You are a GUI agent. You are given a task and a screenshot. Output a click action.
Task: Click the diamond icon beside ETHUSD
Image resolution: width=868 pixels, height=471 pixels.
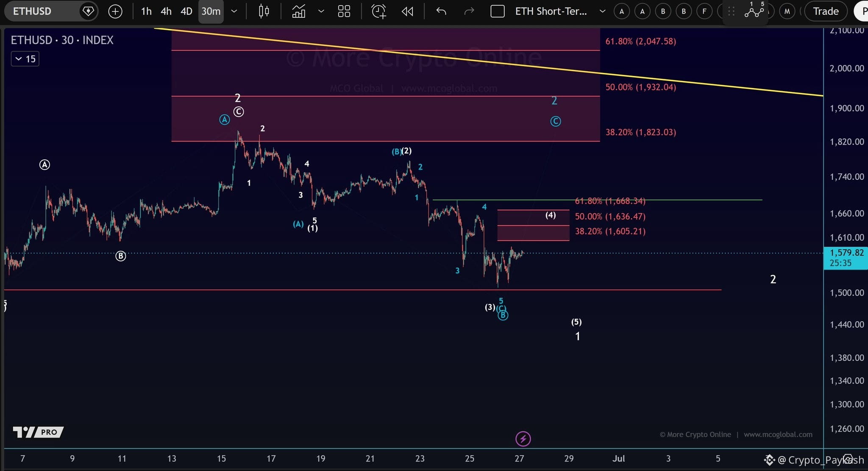pyautogui.click(x=88, y=11)
